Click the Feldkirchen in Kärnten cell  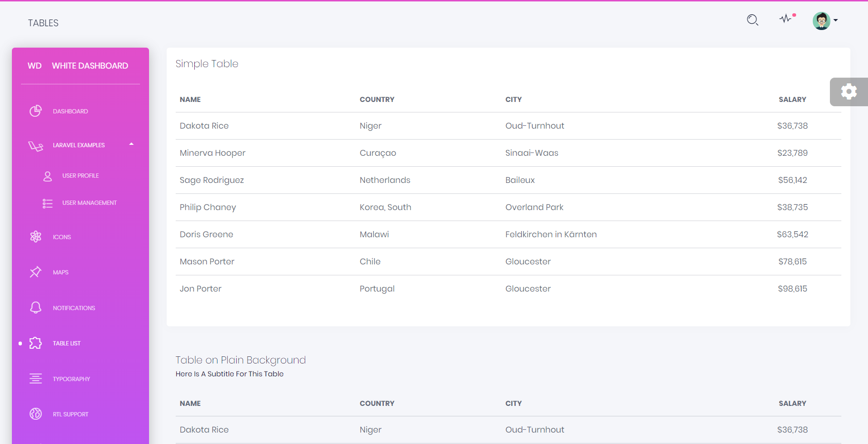pyautogui.click(x=551, y=234)
